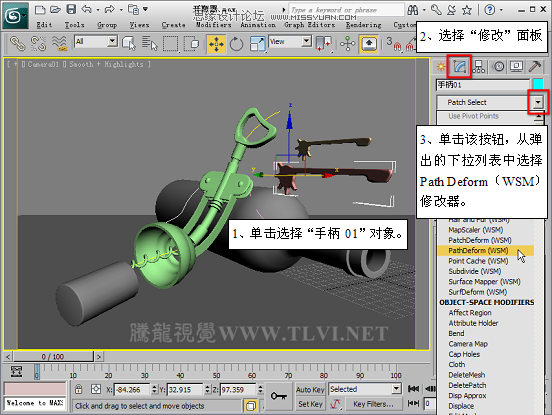Open a file with the folder icon
The width and height of the screenshot is (552, 415).
tap(55, 10)
